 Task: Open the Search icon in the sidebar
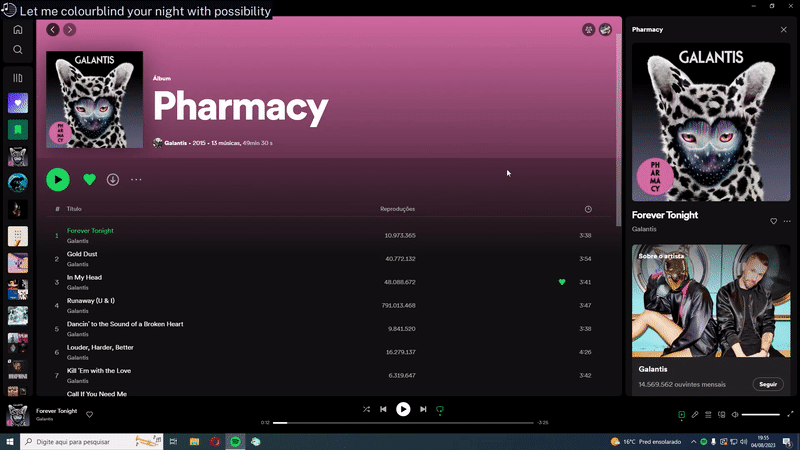click(x=18, y=49)
